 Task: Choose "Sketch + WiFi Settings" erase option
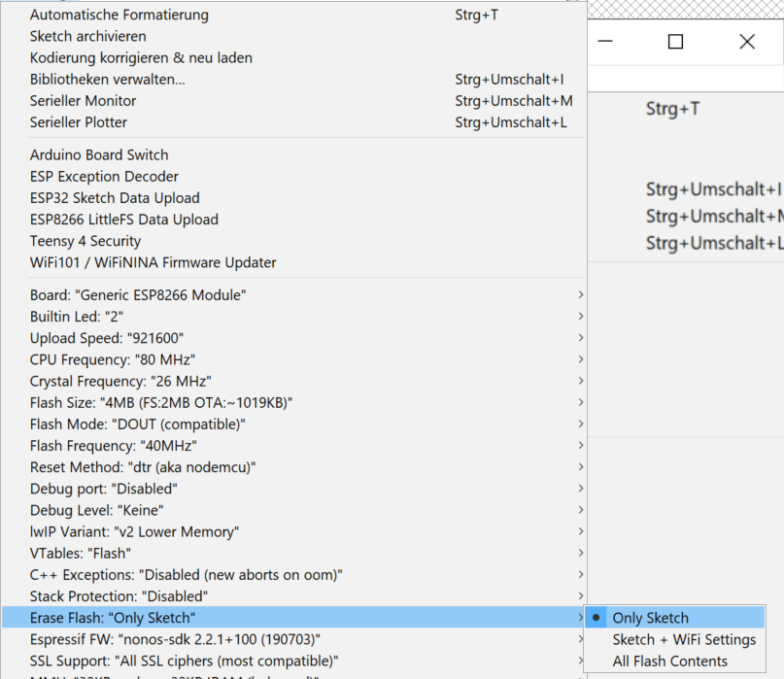coord(683,639)
